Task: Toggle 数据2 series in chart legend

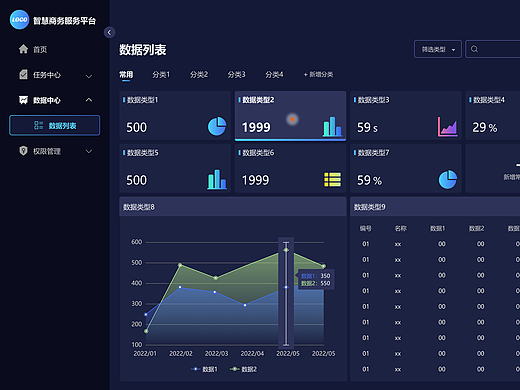Action: click(x=243, y=369)
